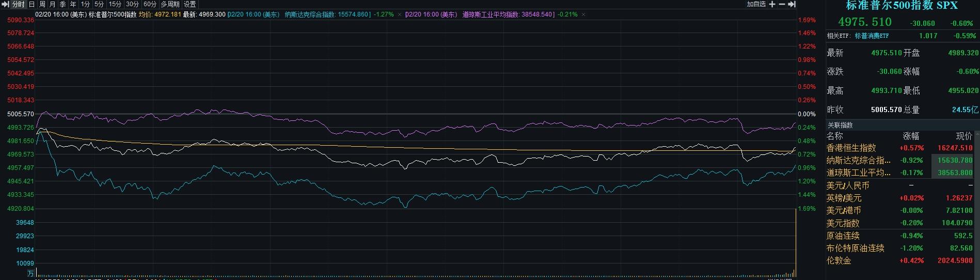980x280 pixels.
Task: Click the Hang Seng price 16247.510
Action: [x=955, y=148]
